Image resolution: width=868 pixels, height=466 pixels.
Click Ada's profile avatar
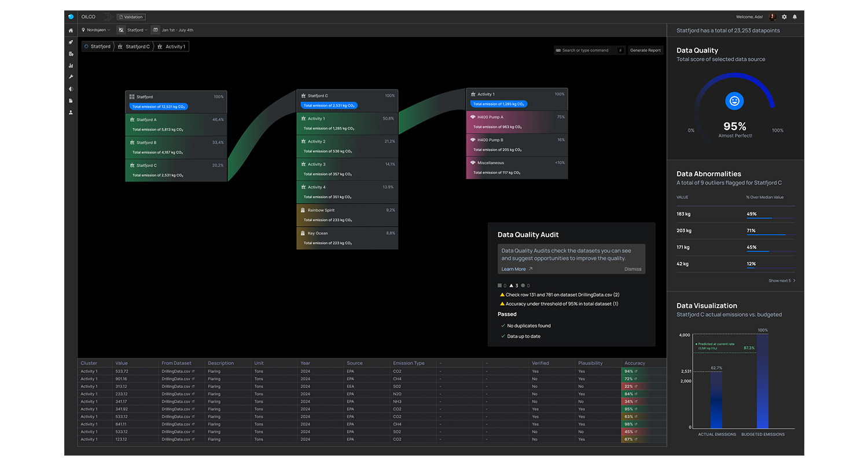[x=772, y=17]
